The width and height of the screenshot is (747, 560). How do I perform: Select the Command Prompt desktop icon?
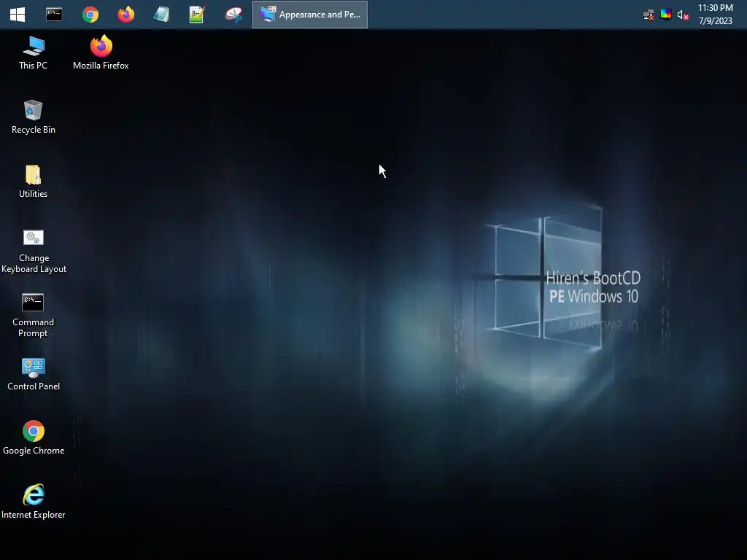(33, 315)
